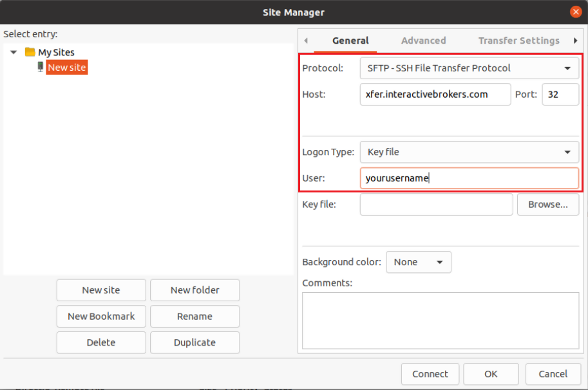
Task: Open the Protocol dropdown
Action: pos(469,68)
